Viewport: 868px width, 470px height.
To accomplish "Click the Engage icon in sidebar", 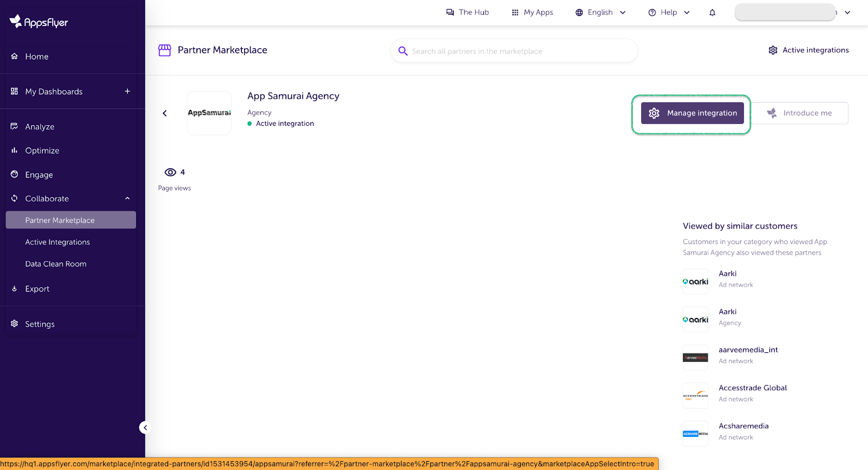I will click(15, 174).
